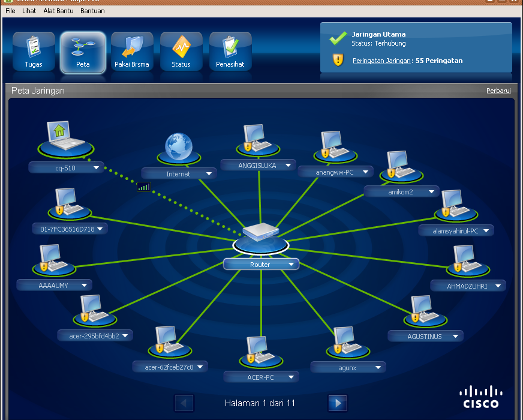Click the amikom2 computer icon
The width and height of the screenshot is (523, 420).
coord(401,166)
